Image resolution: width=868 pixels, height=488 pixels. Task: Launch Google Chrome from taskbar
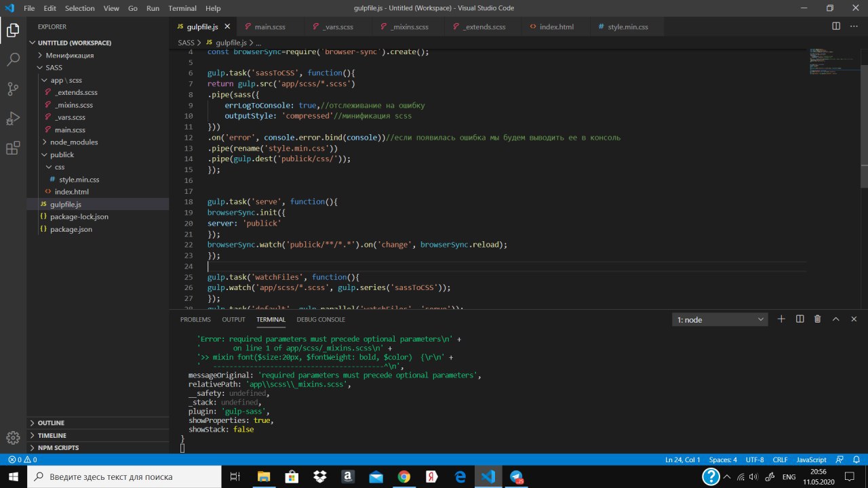pyautogui.click(x=403, y=476)
